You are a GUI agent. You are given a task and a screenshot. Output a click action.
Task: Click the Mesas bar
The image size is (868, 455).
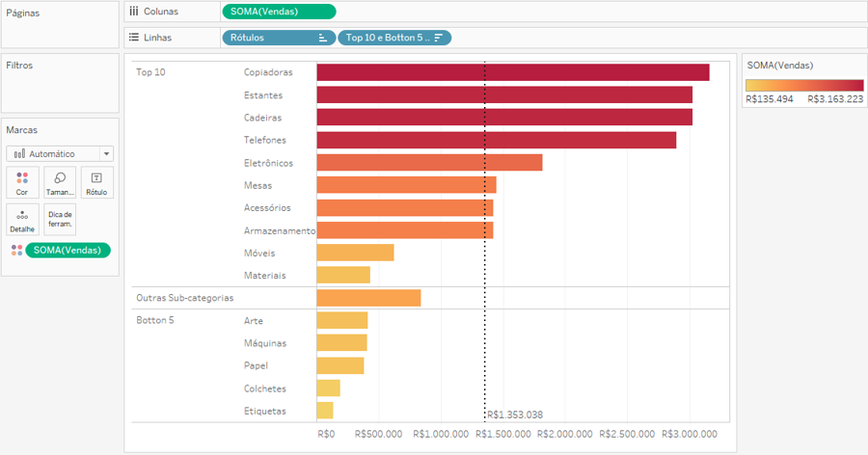tap(406, 185)
